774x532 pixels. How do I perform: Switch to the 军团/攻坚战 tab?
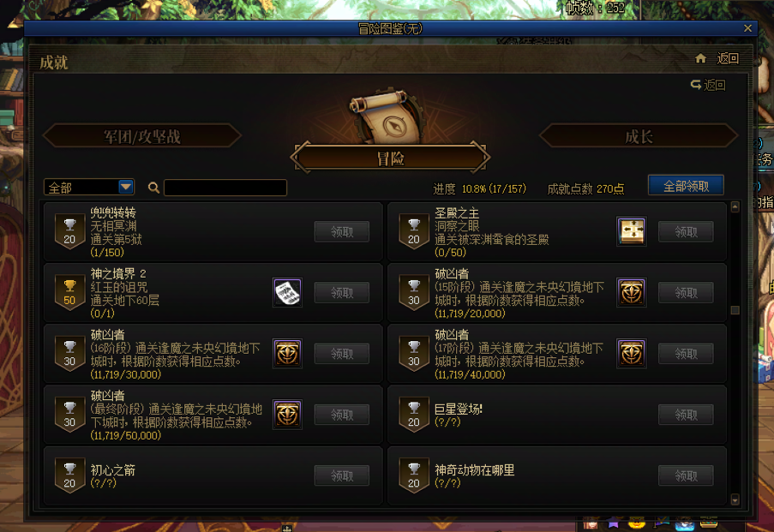pyautogui.click(x=142, y=136)
